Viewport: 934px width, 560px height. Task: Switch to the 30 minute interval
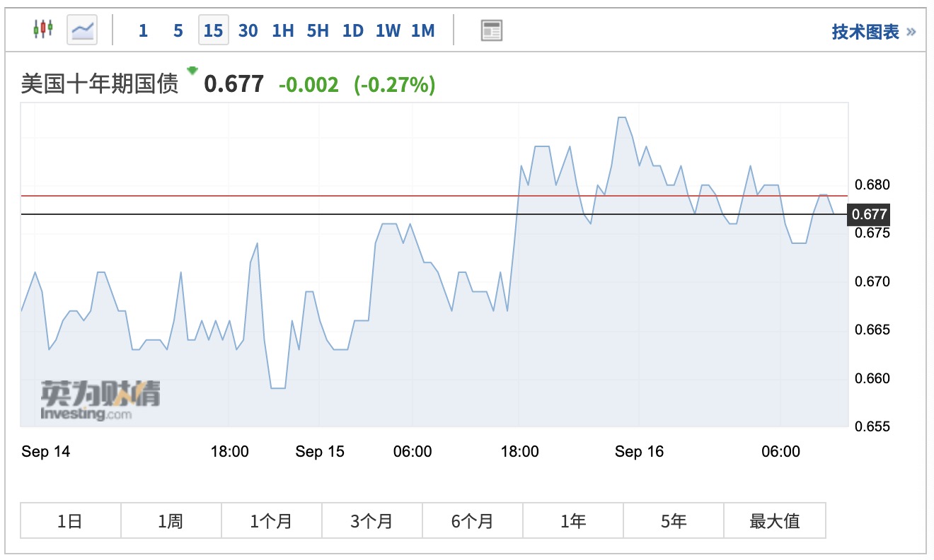(x=248, y=30)
